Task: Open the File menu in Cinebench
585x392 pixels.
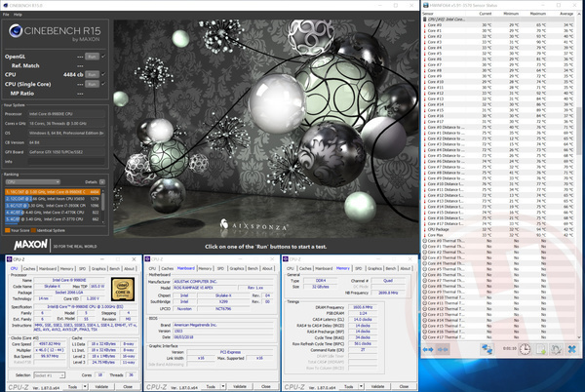Action: 6,15
